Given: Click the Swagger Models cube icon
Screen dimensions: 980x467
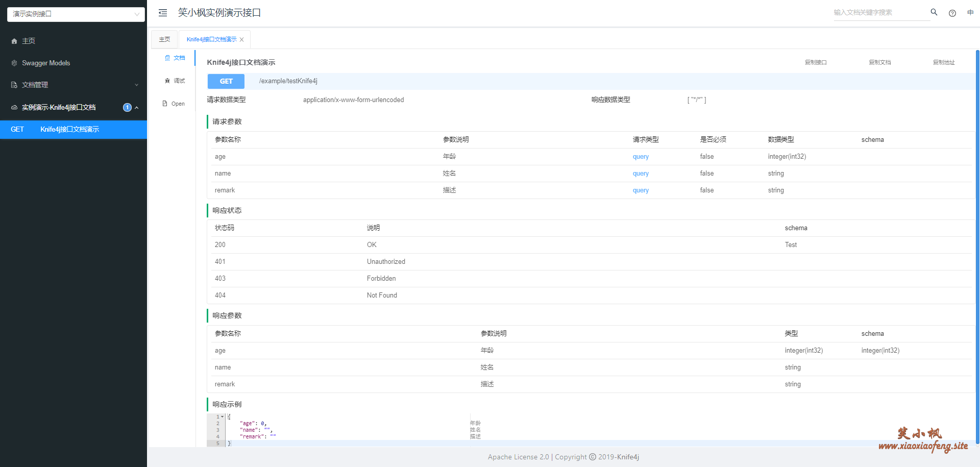Looking at the screenshot, I should [x=14, y=63].
